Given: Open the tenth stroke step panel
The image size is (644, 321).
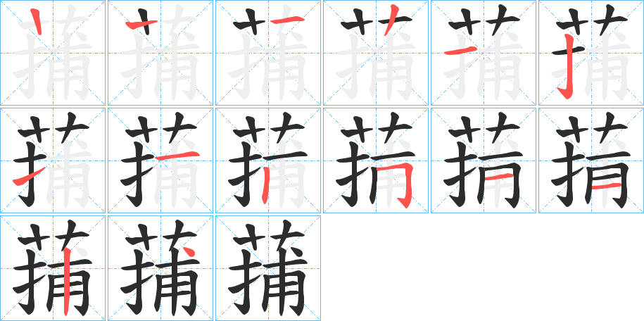Looking at the screenshot, I should pyautogui.click(x=376, y=160).
